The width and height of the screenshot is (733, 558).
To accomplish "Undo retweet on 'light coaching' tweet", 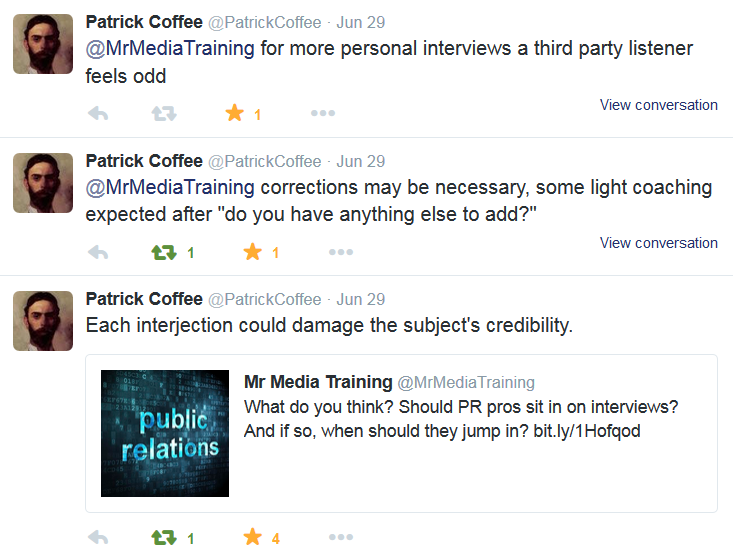I will [164, 252].
